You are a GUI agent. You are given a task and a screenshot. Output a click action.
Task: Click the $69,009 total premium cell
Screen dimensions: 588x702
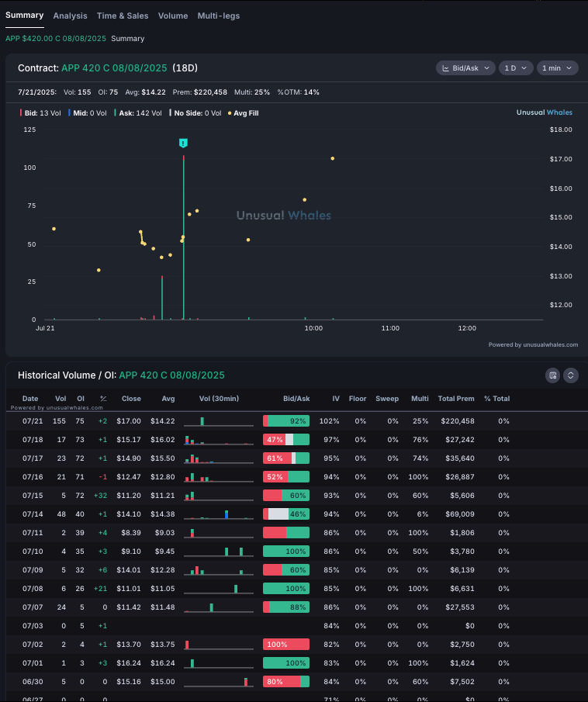[x=460, y=514]
